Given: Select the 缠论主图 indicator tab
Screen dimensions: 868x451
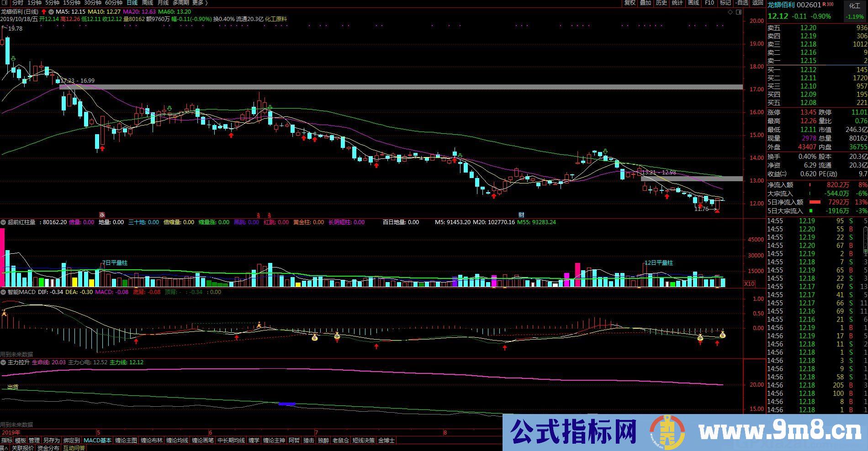Looking at the screenshot, I should 126,441.
